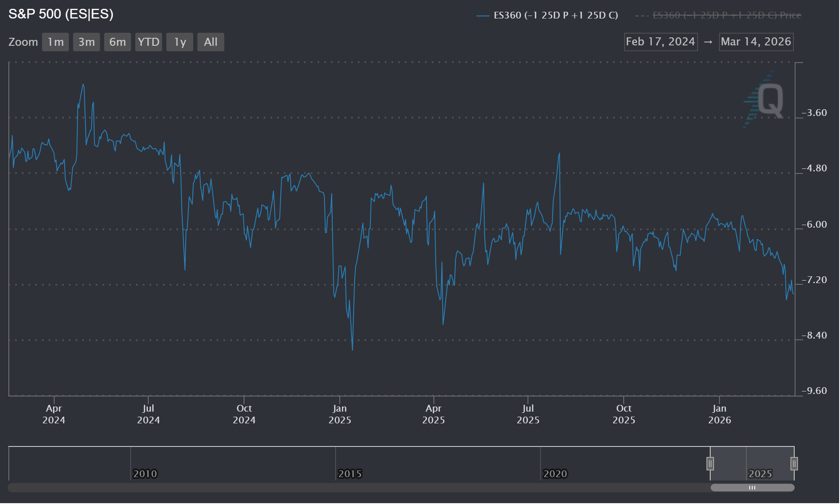Choose the YTD zoom option

149,42
